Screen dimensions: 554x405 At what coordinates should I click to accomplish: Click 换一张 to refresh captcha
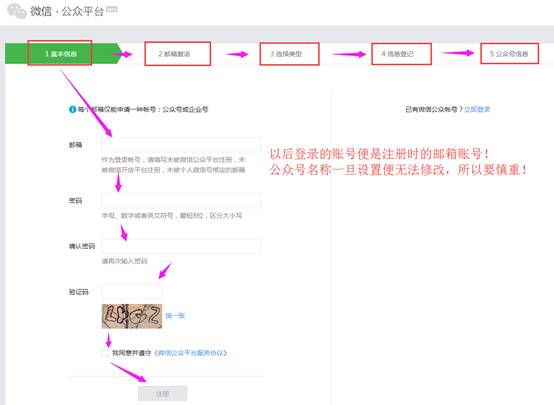click(x=175, y=316)
